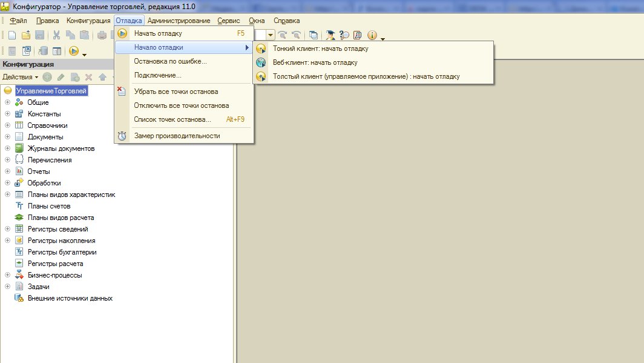Click the Paste clipboard toolbar icon

[x=84, y=35]
